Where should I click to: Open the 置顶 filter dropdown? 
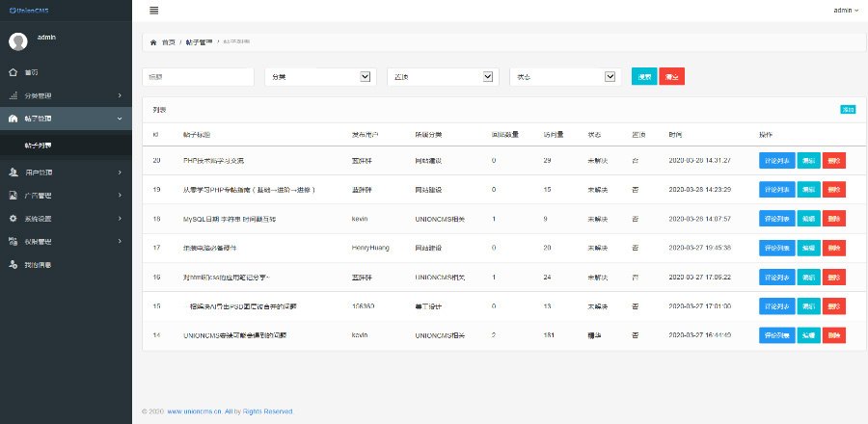coord(443,77)
